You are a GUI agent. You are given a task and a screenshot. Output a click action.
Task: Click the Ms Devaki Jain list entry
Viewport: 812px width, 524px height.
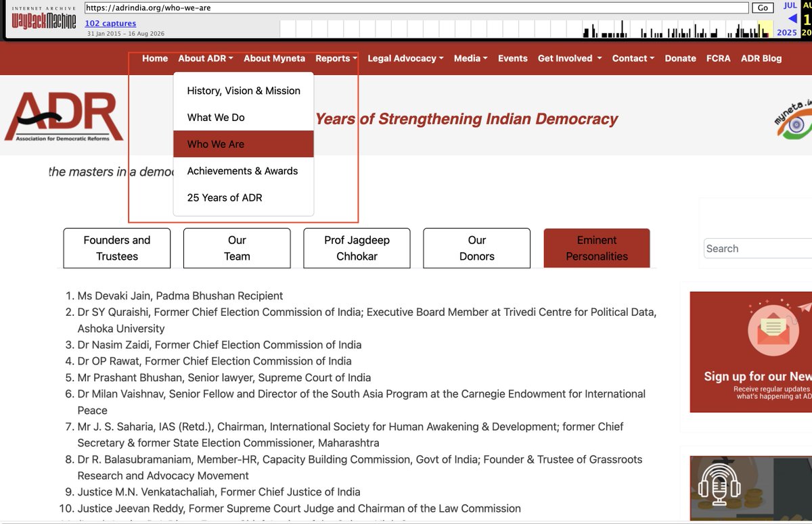pyautogui.click(x=180, y=295)
